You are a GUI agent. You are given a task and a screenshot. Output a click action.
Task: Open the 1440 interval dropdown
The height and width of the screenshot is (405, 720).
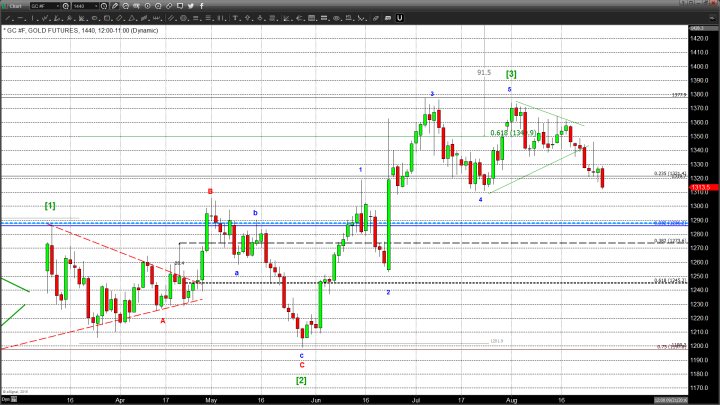pyautogui.click(x=85, y=6)
